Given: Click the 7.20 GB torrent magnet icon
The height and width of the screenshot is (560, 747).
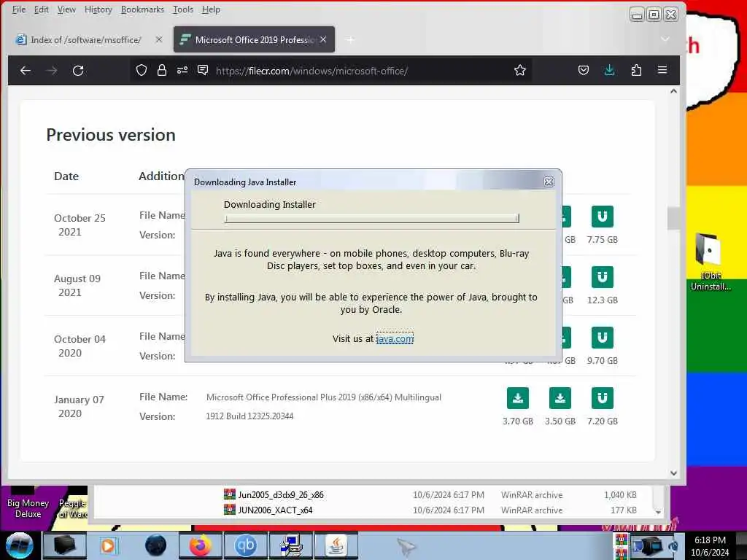Looking at the screenshot, I should (x=602, y=398).
